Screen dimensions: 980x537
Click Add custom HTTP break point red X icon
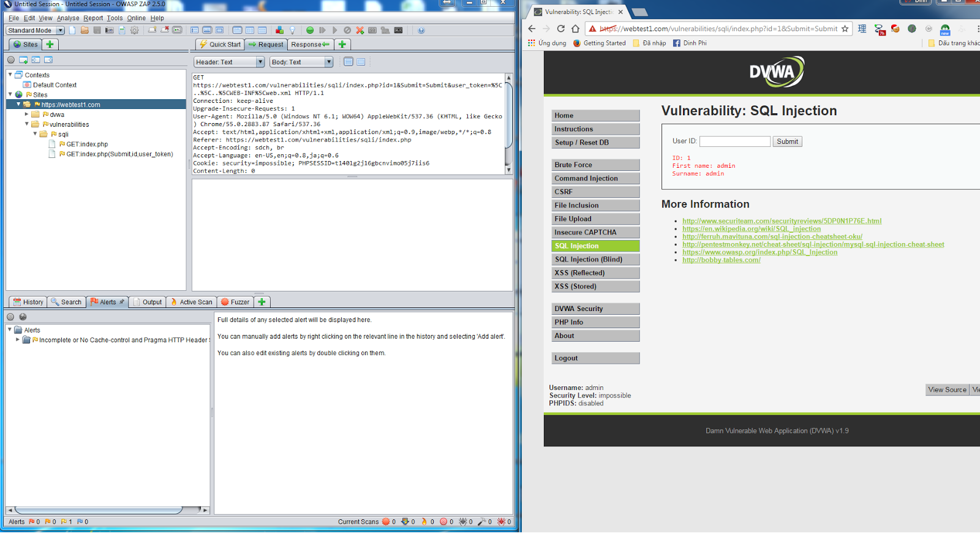point(360,30)
